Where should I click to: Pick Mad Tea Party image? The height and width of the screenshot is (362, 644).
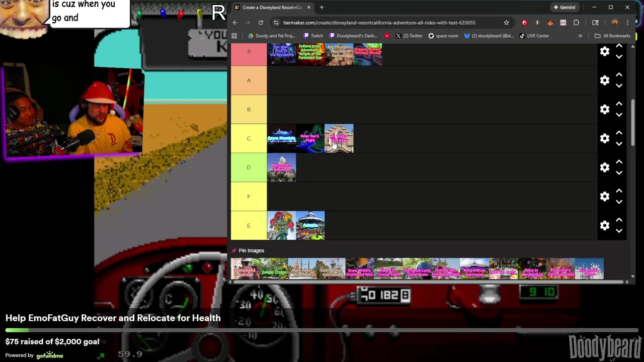coord(503,268)
